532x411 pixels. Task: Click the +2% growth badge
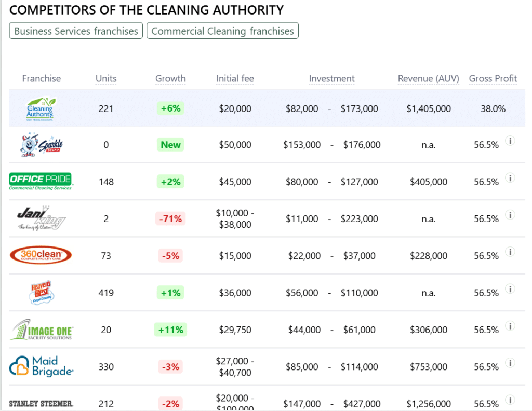click(x=170, y=182)
